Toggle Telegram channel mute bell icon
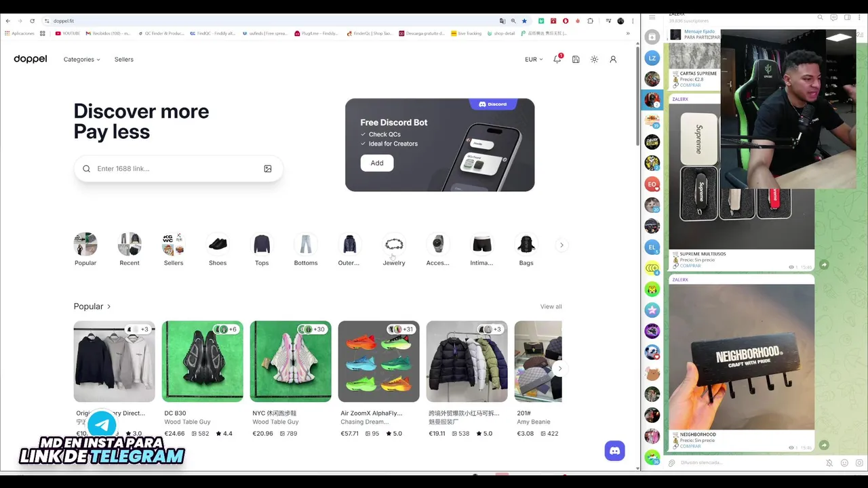Viewport: 868px width, 488px height. (x=829, y=463)
